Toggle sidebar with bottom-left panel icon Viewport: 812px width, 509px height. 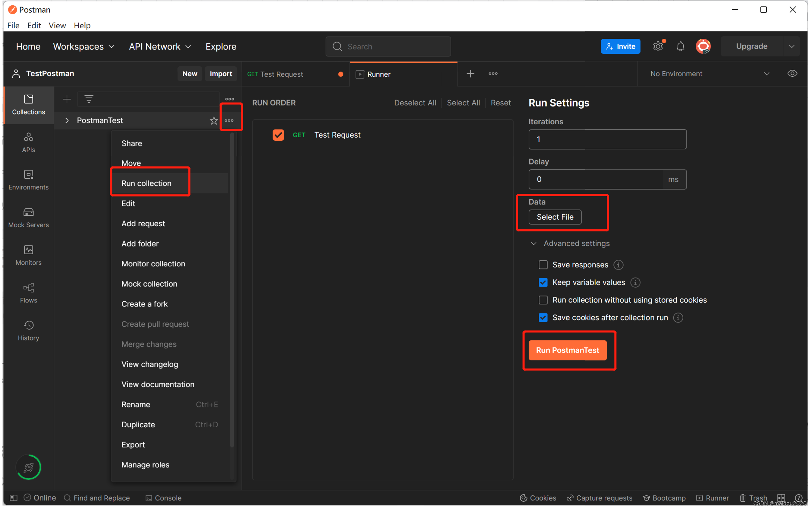coord(14,498)
